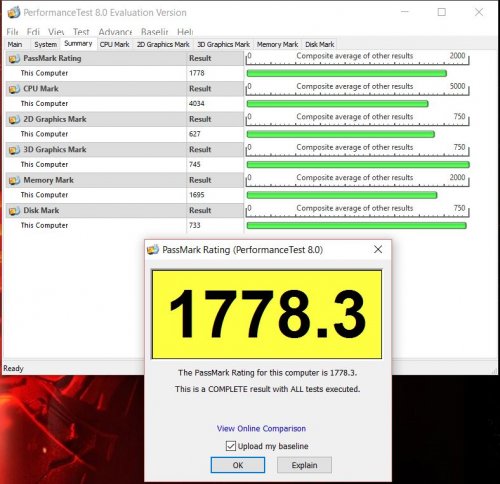Open the Edit menu
Screen dimensions: 500x484
(x=33, y=32)
